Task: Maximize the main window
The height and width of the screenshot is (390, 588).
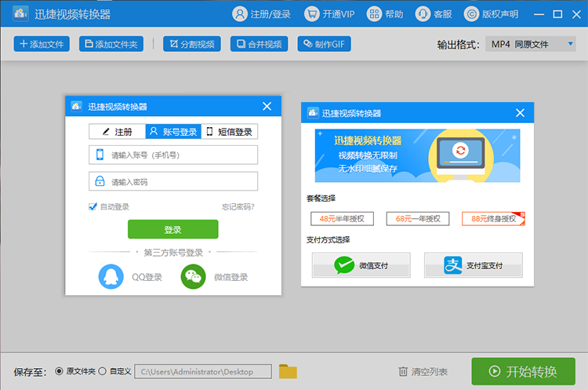Action: pyautogui.click(x=557, y=14)
